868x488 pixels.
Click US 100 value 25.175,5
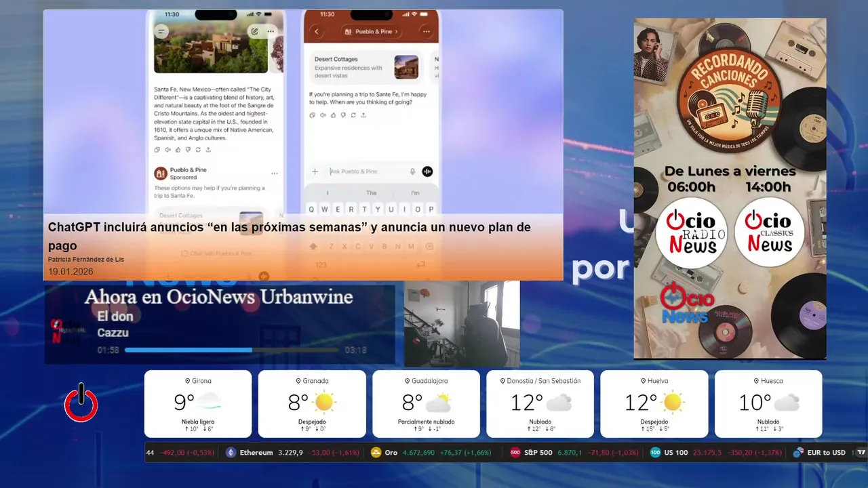pos(707,452)
